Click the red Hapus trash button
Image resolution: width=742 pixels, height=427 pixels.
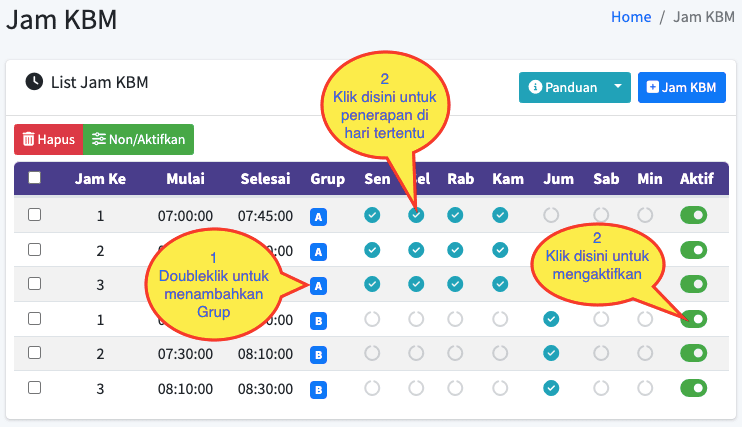tap(49, 140)
